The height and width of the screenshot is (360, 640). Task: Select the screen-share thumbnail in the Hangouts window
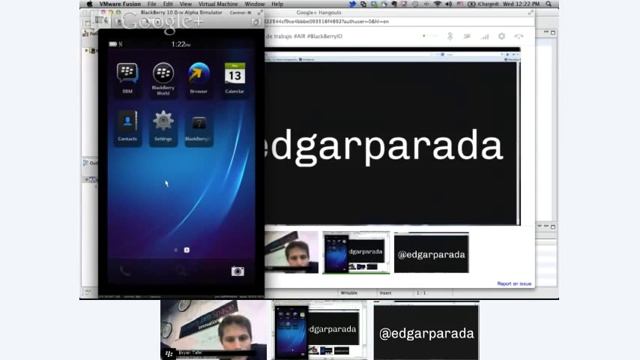click(356, 253)
